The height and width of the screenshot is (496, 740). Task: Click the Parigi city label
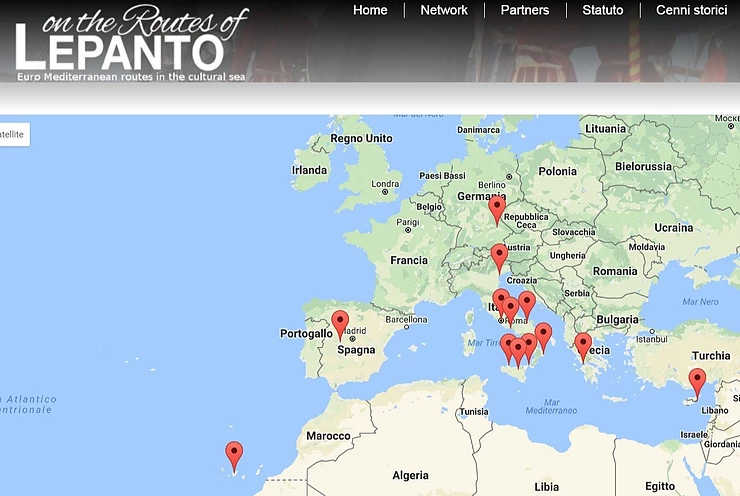(408, 222)
